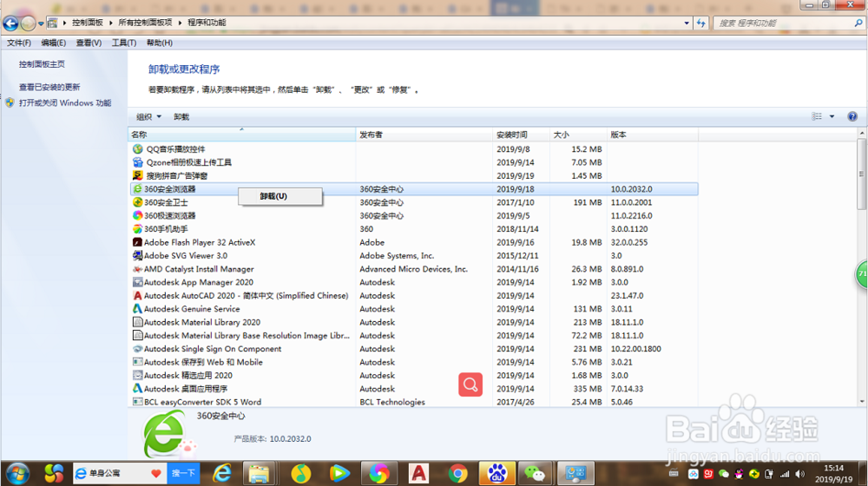Open Internet Explorer from the taskbar
Screen dimensions: 868x486
tap(222, 474)
